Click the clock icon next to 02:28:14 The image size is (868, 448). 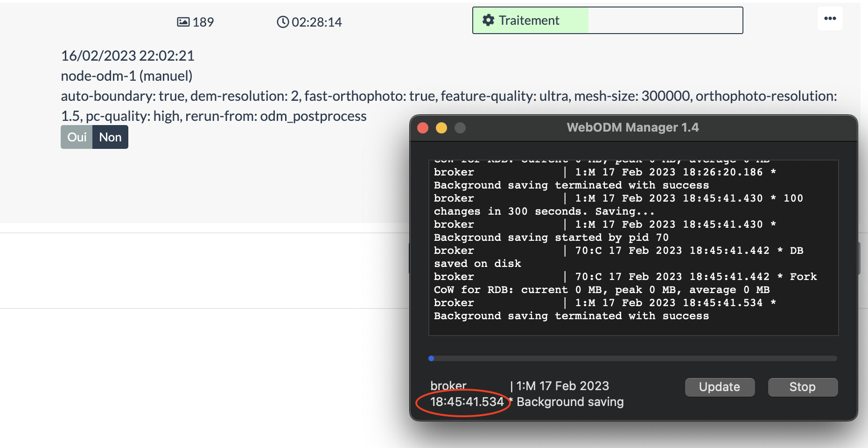[282, 21]
